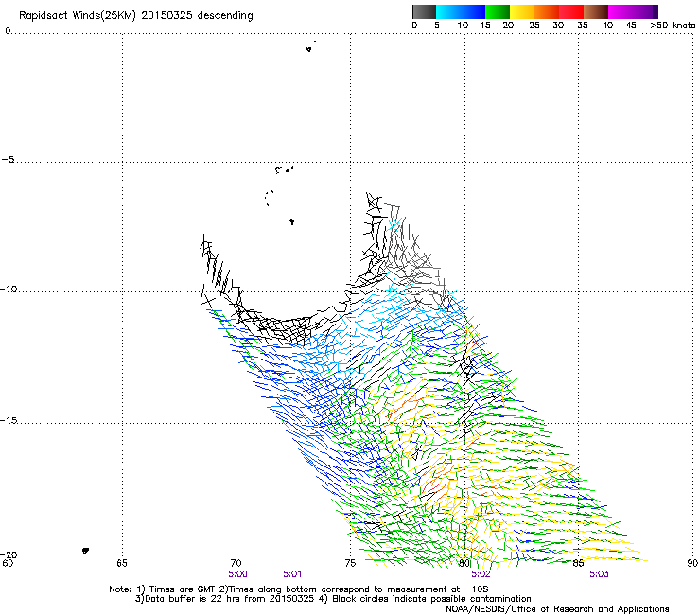Click the -20 latitude axis label

(x=9, y=554)
